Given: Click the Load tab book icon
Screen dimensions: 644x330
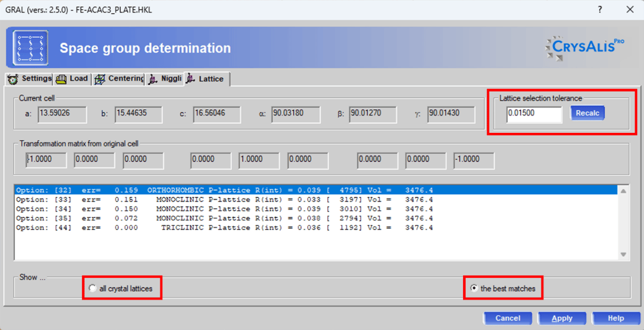Looking at the screenshot, I should [61, 79].
